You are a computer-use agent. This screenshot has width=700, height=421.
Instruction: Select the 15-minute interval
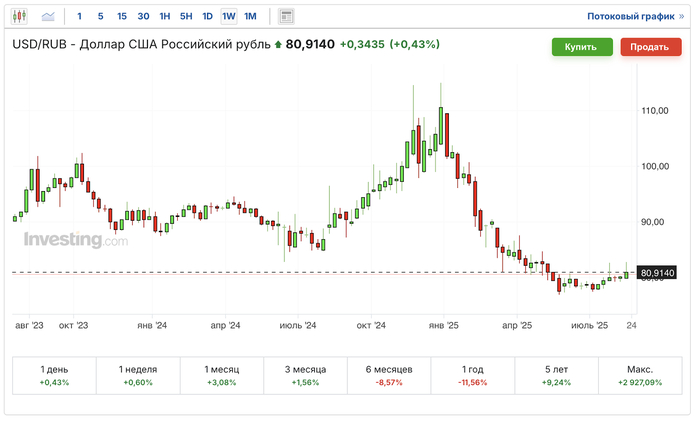[x=121, y=16]
